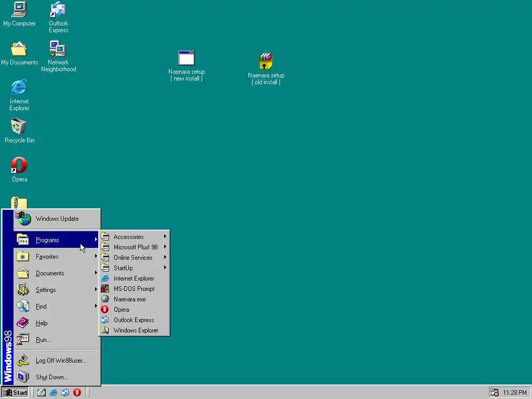Click Log Off key icon

pos(23,361)
